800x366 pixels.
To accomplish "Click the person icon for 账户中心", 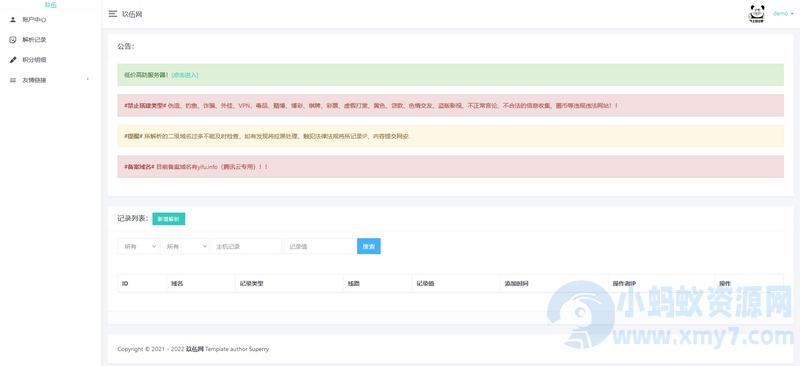I will (x=13, y=19).
